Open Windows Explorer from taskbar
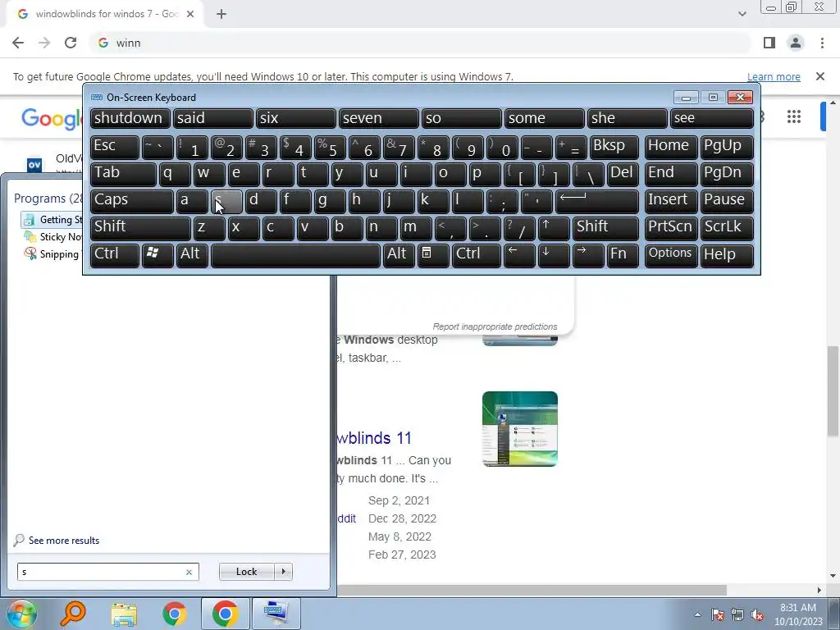Viewport: 840px width, 630px height. click(124, 614)
